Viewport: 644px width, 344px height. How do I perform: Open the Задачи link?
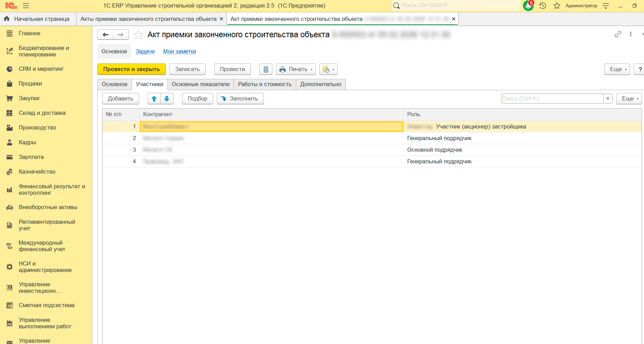145,52
